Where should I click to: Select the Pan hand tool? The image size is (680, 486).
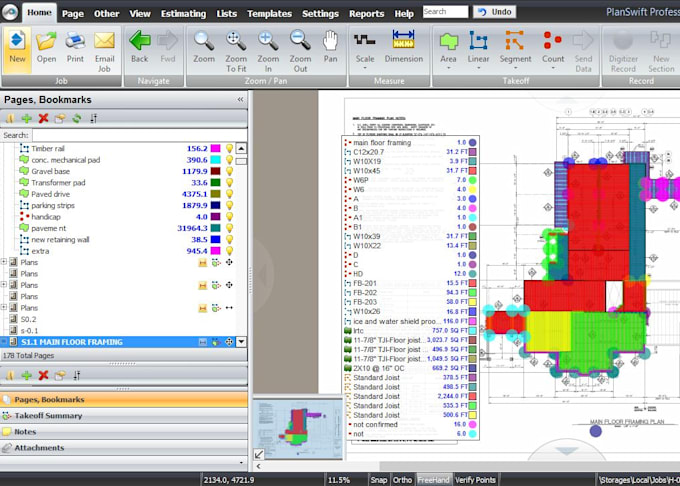[330, 48]
